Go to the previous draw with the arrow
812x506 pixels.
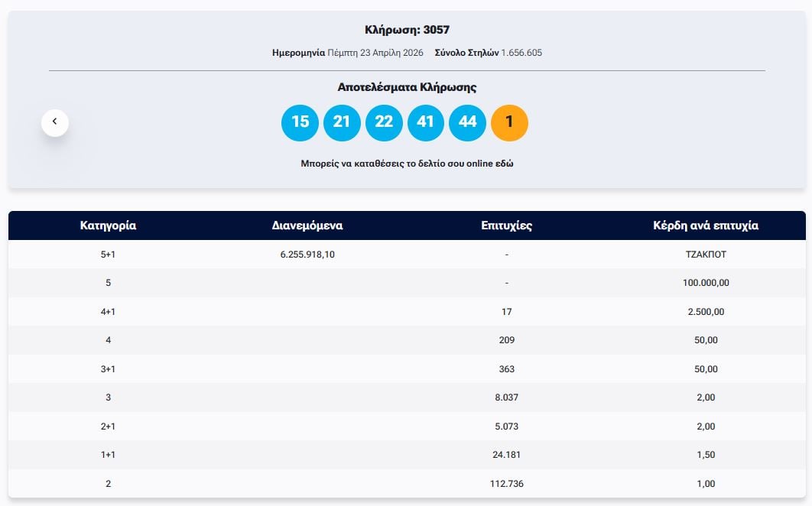click(55, 122)
